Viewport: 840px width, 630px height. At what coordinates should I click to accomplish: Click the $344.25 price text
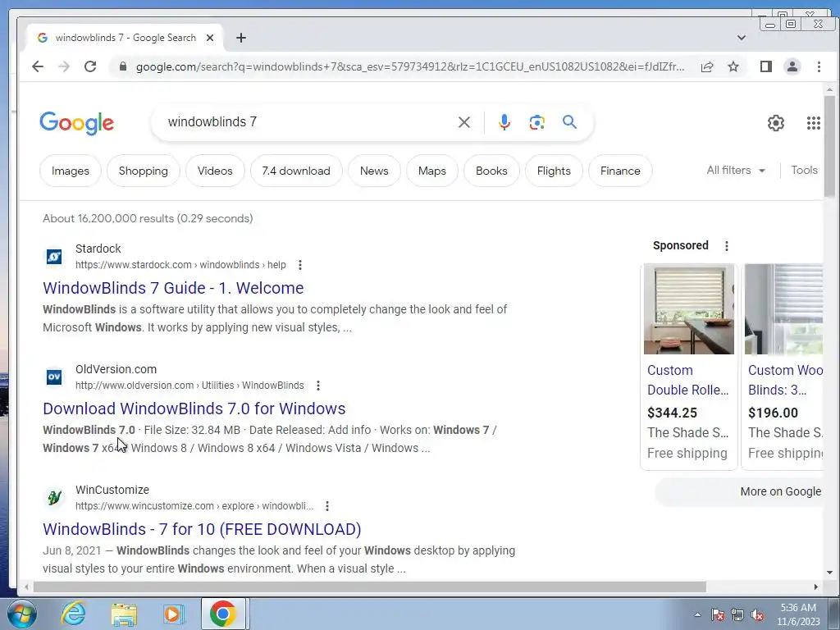click(672, 413)
